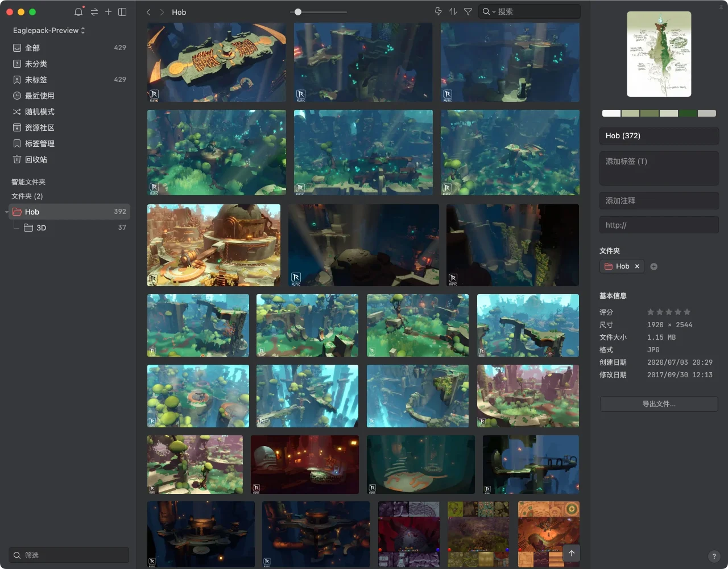
Task: Click the scroll to top arrow button
Action: click(572, 553)
